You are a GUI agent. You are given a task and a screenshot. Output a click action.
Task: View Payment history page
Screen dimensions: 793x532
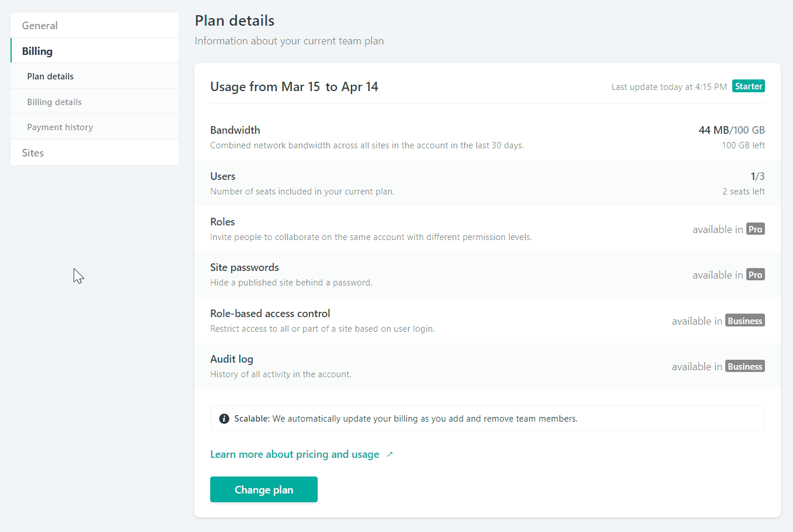coord(60,127)
